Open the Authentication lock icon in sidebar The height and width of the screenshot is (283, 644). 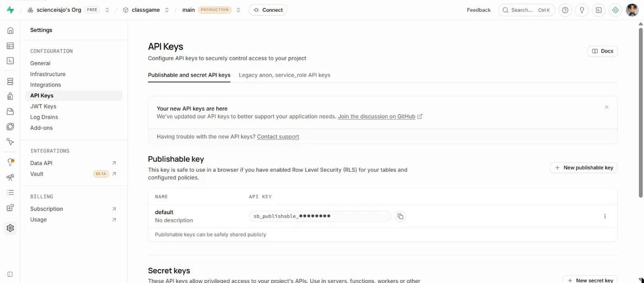pyautogui.click(x=10, y=97)
